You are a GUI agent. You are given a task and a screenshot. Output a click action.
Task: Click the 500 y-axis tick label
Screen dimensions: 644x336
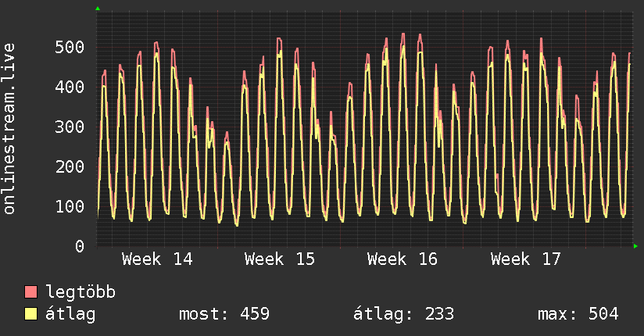(x=70, y=47)
